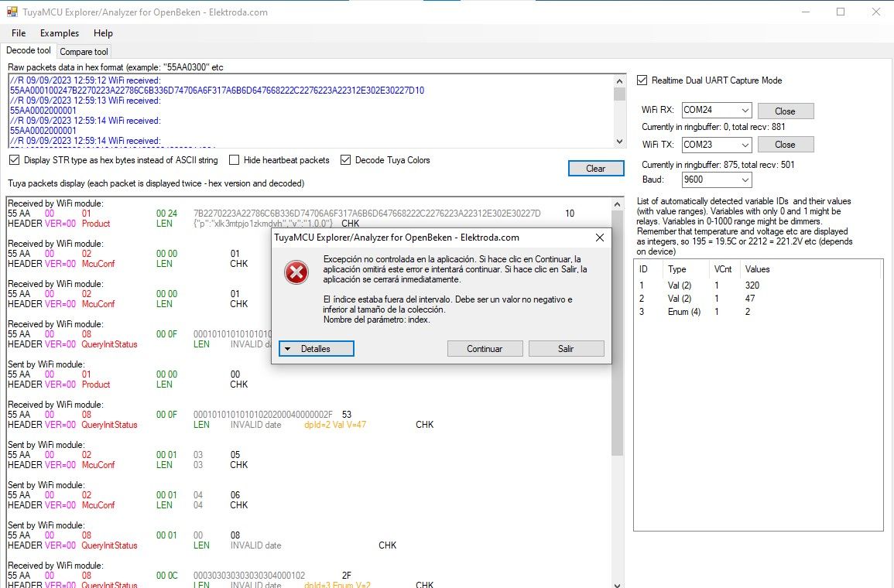Screen dimensions: 894x588
Task: Close the WiFi TX COM23 port
Action: (x=785, y=145)
